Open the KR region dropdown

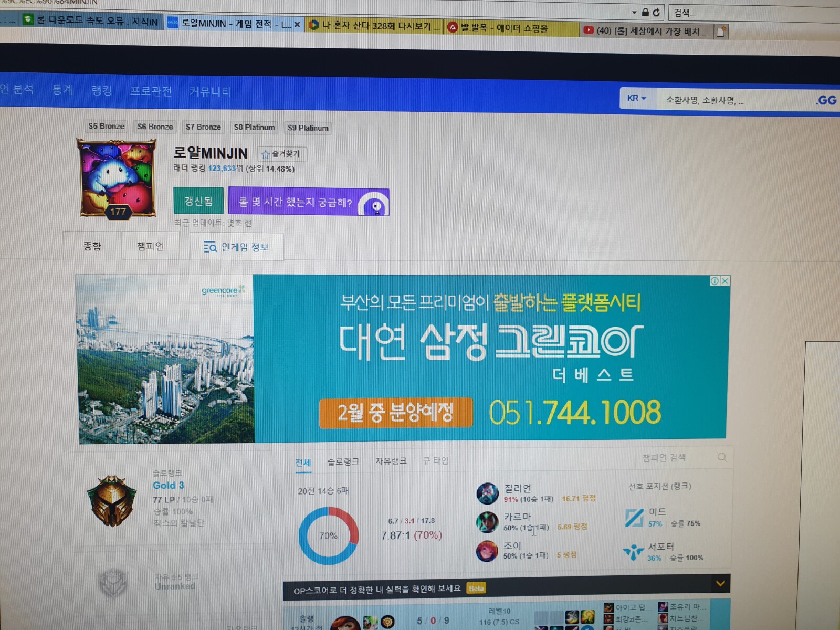[637, 98]
